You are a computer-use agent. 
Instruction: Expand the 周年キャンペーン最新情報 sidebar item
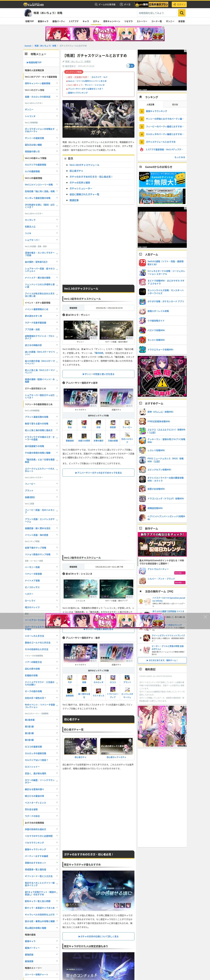pos(41,83)
